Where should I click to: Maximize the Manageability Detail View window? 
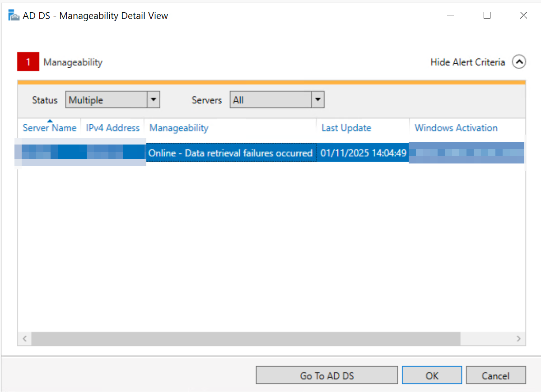tap(487, 15)
